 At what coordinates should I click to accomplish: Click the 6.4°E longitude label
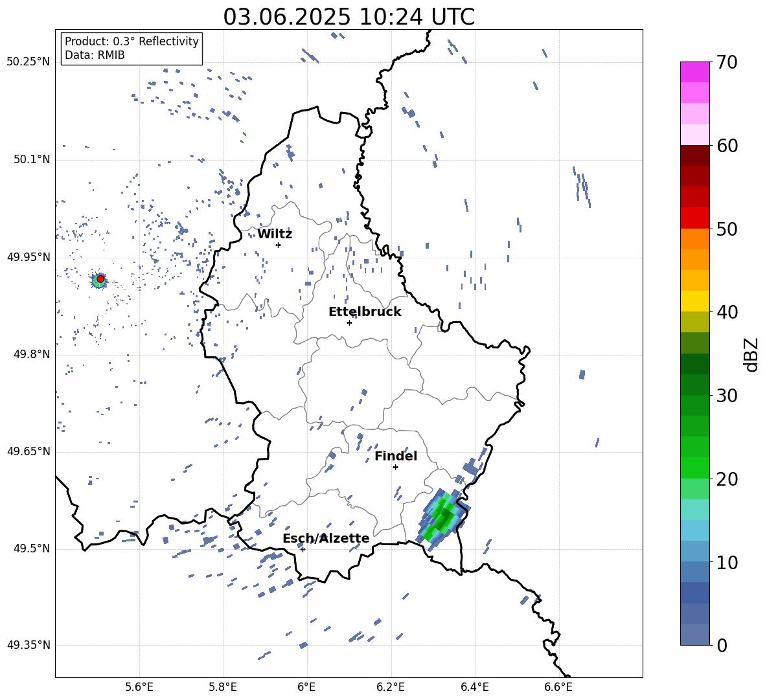[x=474, y=688]
